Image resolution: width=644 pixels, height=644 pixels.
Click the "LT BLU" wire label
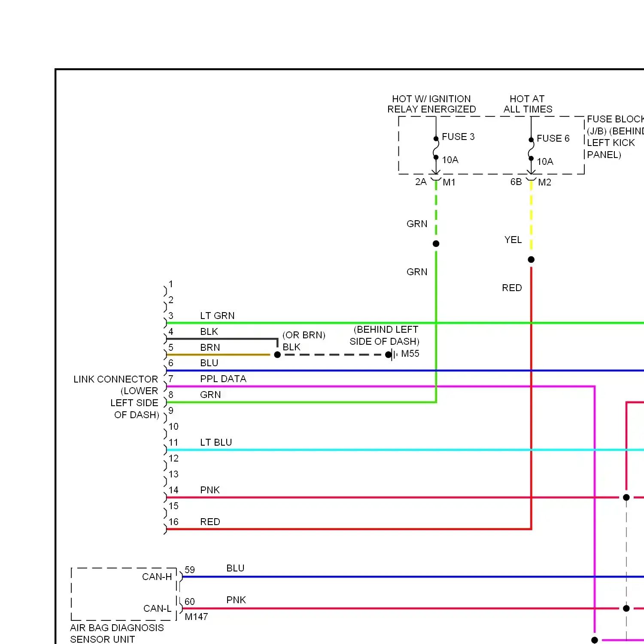tap(216, 442)
